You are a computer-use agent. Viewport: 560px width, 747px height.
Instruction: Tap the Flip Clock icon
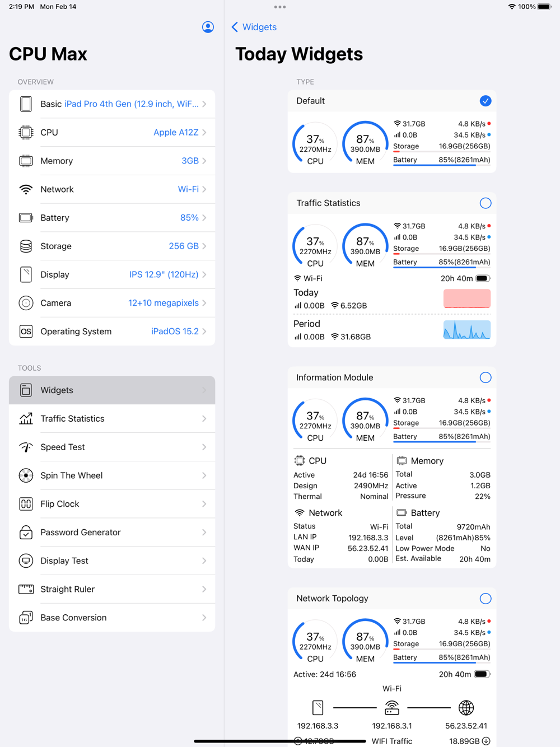pyautogui.click(x=26, y=504)
